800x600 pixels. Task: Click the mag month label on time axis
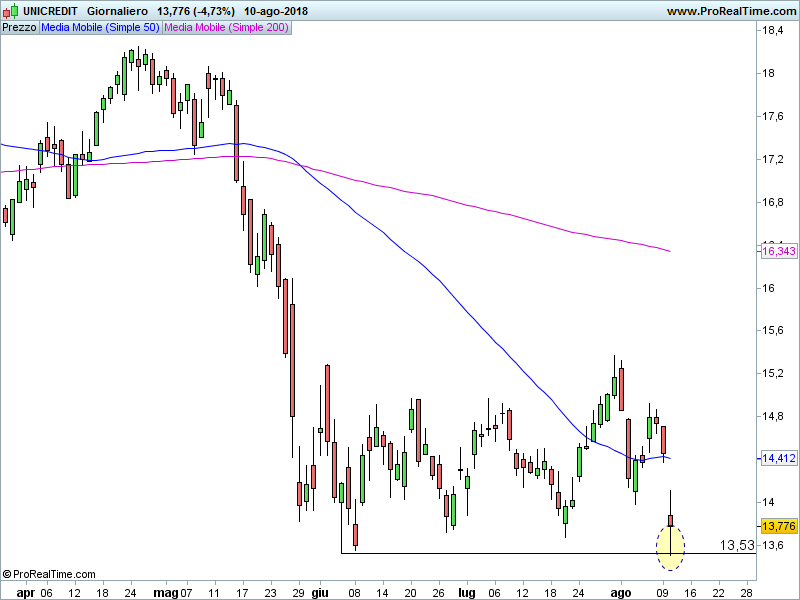click(166, 593)
